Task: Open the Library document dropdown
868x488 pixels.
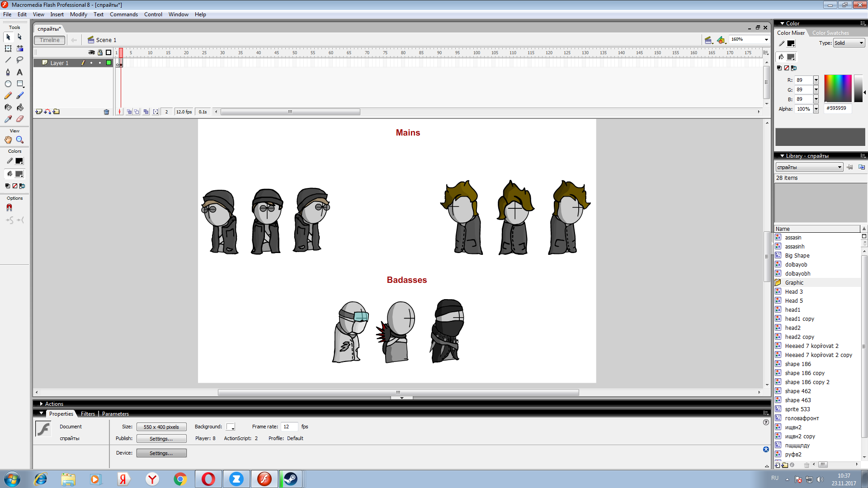Action: click(x=809, y=167)
